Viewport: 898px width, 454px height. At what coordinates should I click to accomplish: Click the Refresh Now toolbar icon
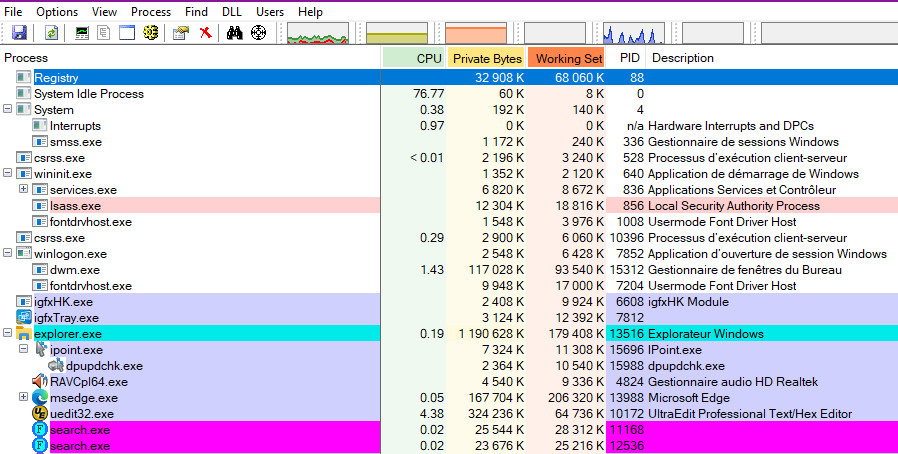point(51,33)
